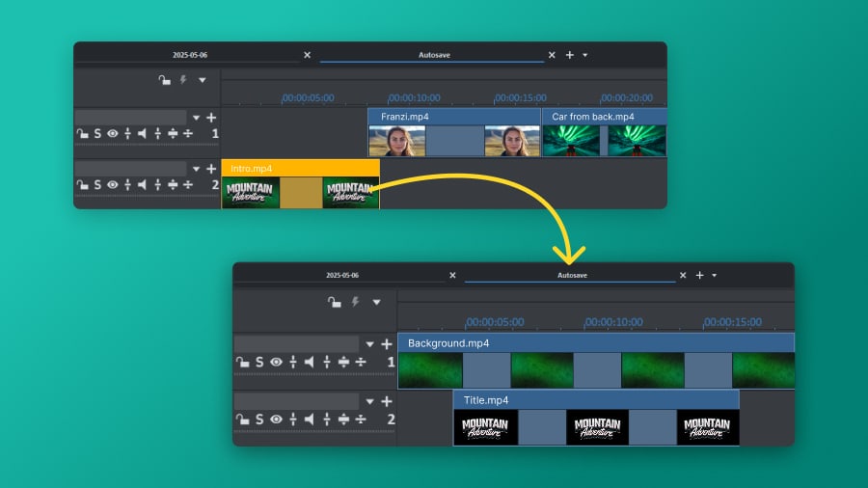Screen dimensions: 868x488
Task: Click master unlock icon in upper timeline header
Action: click(165, 80)
